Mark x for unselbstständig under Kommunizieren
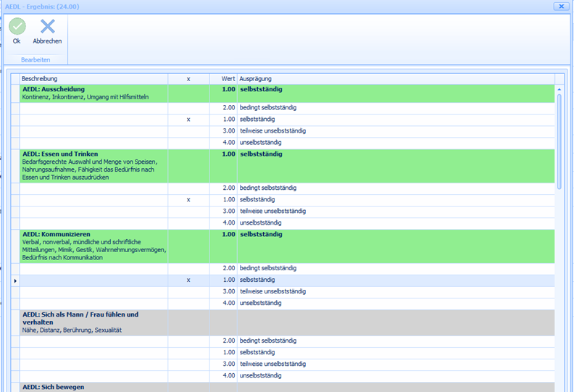Screen dimensions: 574x392 pyautogui.click(x=188, y=303)
